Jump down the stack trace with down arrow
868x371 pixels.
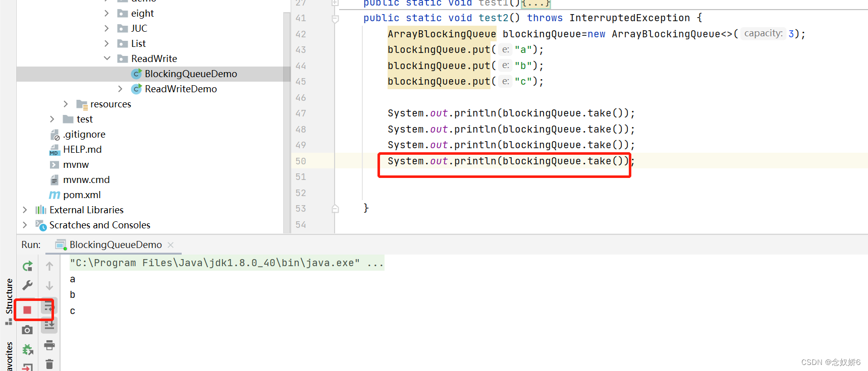49,286
